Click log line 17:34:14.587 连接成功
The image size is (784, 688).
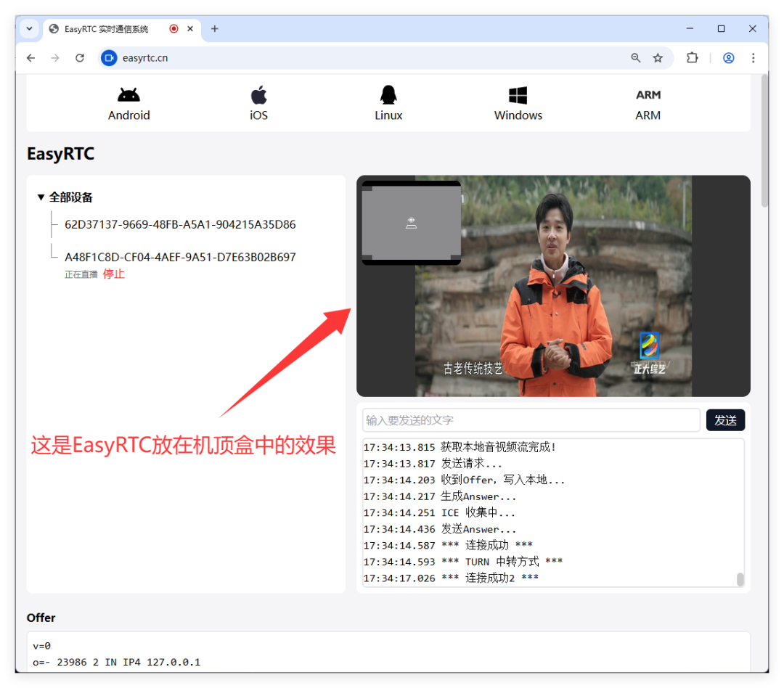pos(448,545)
